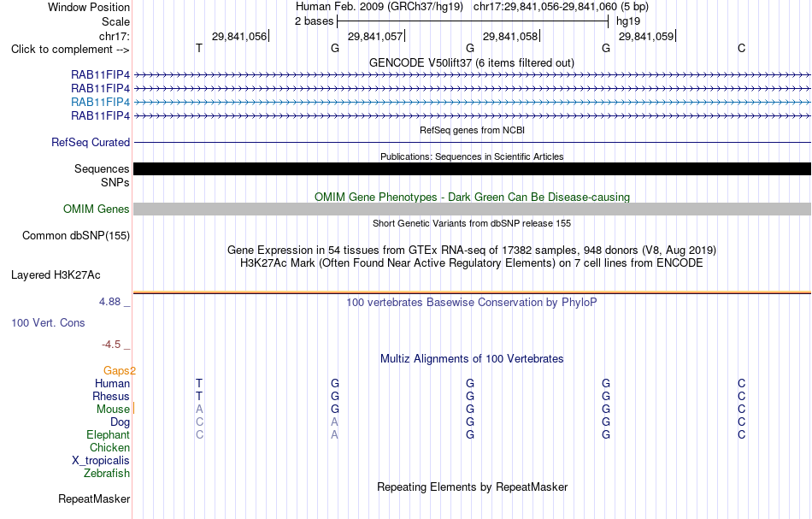Click the Window Position label
The height and width of the screenshot is (519, 812).
coord(89,7)
